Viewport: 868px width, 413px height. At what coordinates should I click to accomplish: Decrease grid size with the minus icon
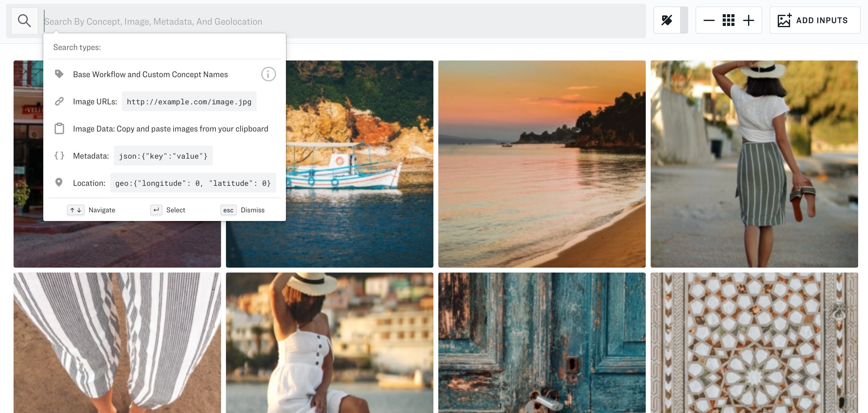[709, 21]
